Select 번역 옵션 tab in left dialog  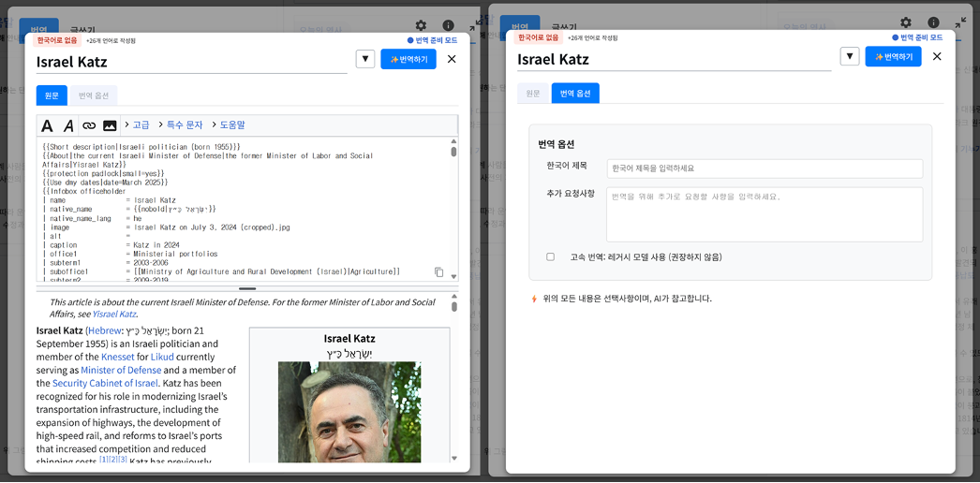94,95
